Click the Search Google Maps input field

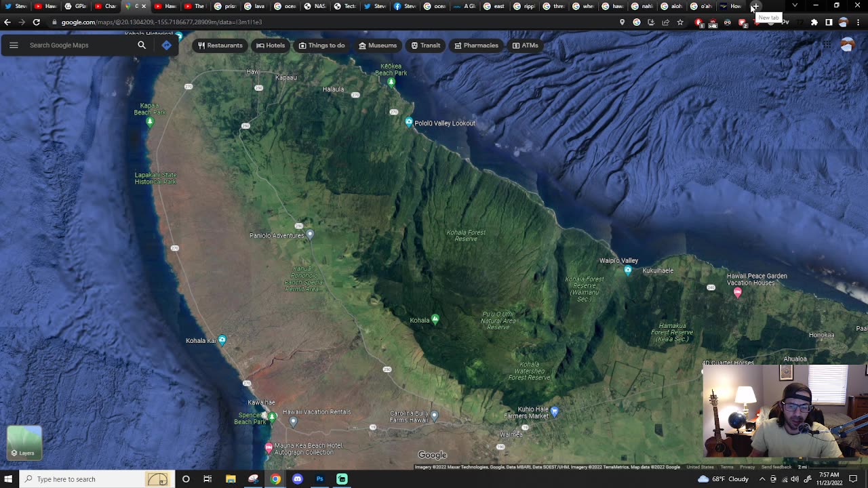(78, 45)
